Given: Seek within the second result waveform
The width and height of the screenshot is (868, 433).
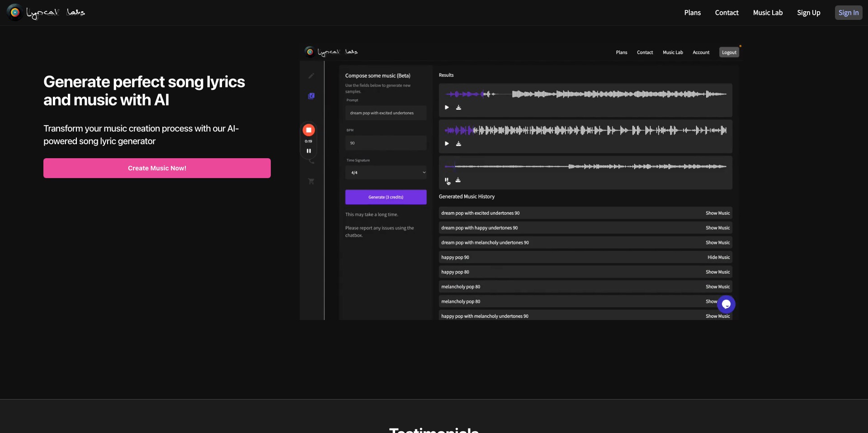Looking at the screenshot, I should coord(586,130).
